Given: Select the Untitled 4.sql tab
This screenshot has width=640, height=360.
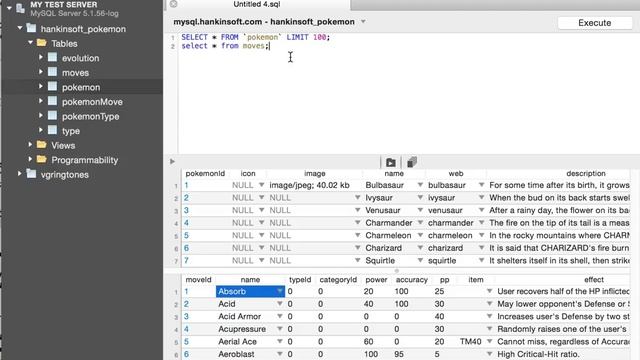Looking at the screenshot, I should tap(257, 4).
